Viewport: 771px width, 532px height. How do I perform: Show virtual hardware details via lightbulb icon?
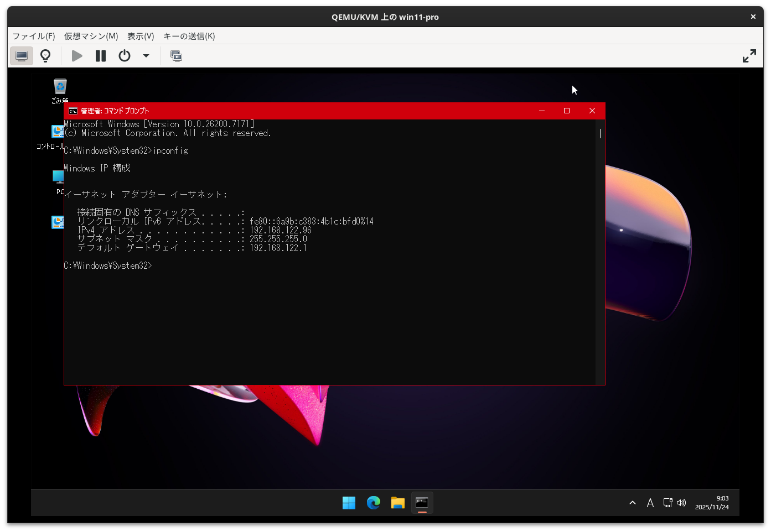45,55
